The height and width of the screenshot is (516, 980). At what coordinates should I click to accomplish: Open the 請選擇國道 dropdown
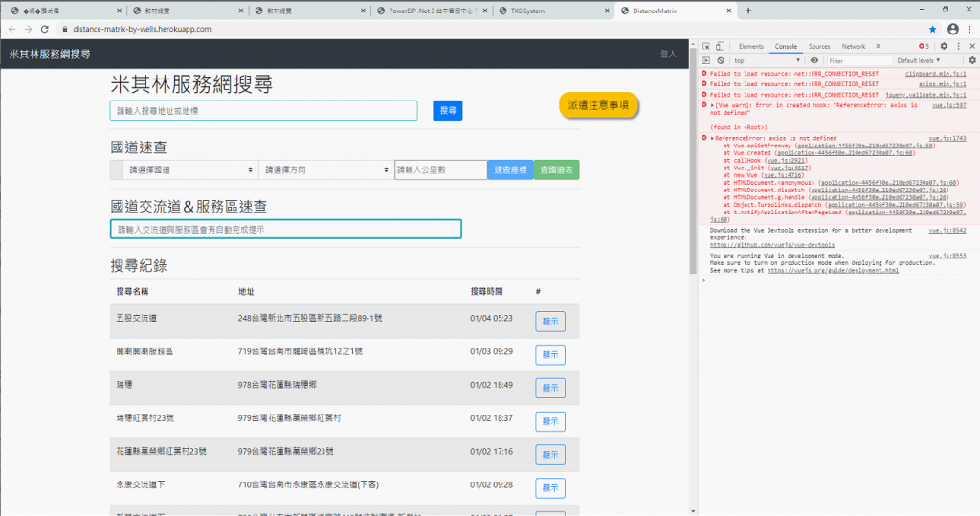coord(190,169)
